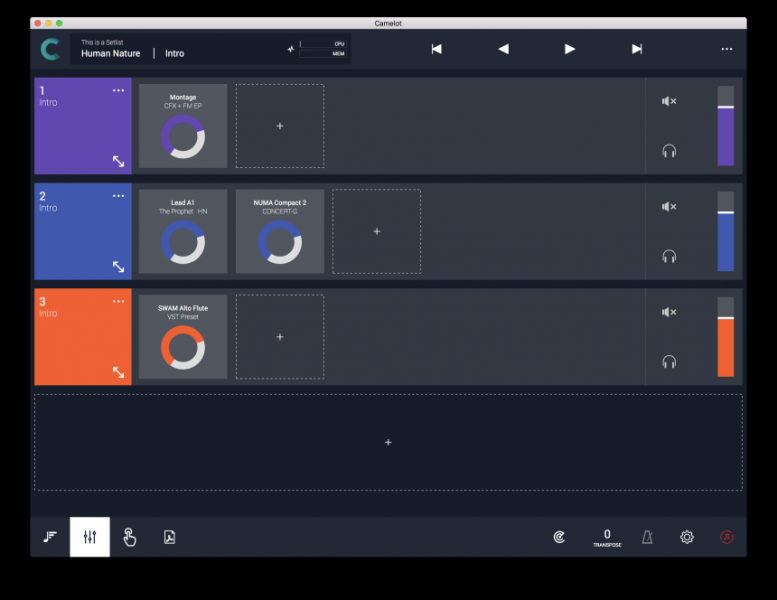Screen dimensions: 777x600
Task: Add a new item to layer 3
Action: pyautogui.click(x=280, y=337)
